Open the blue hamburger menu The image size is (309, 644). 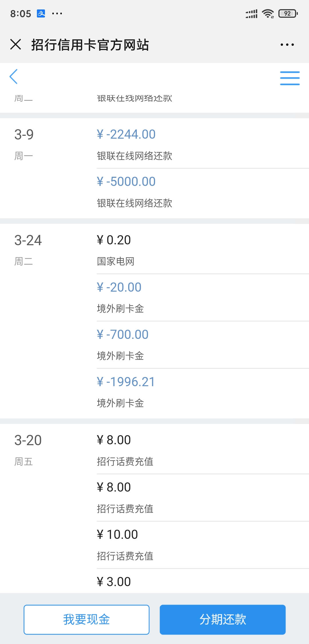pos(290,78)
